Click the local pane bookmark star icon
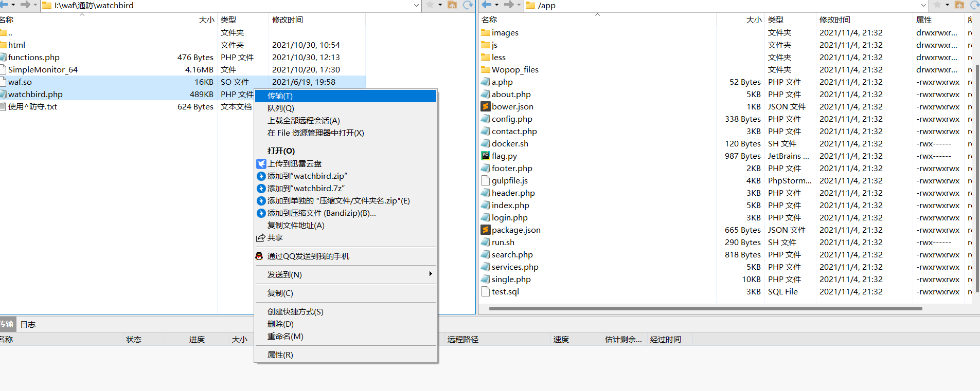This screenshot has width=980, height=391. [430, 5]
